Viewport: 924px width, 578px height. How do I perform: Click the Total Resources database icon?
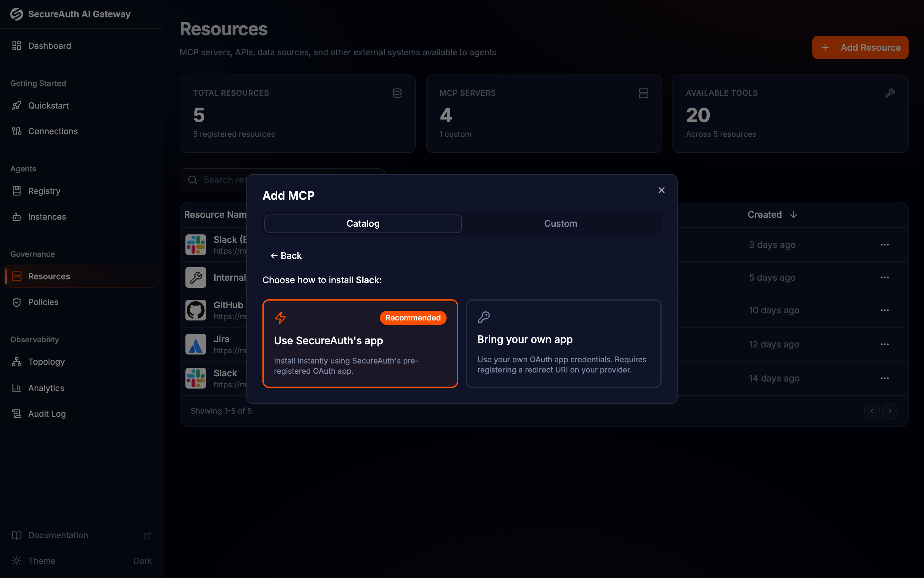coord(397,93)
